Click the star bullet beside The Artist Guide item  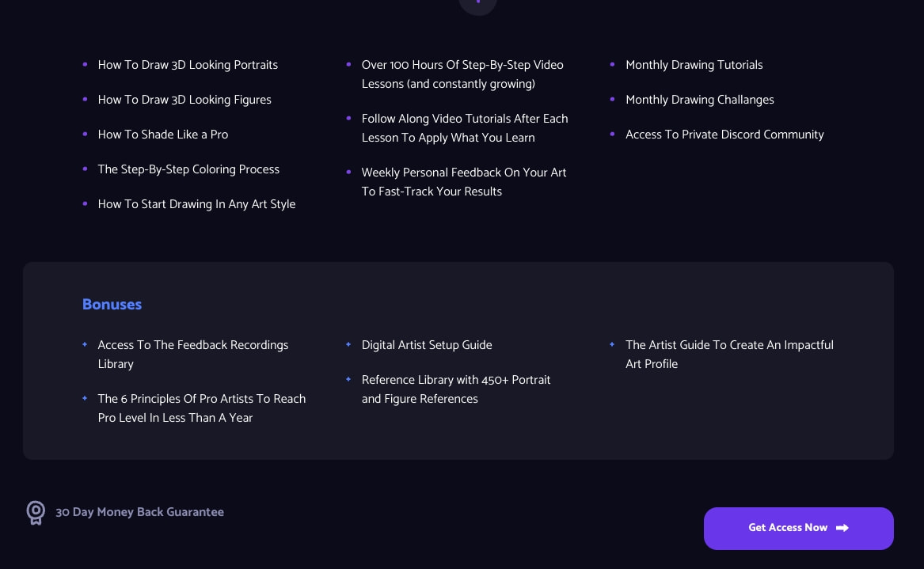(612, 344)
